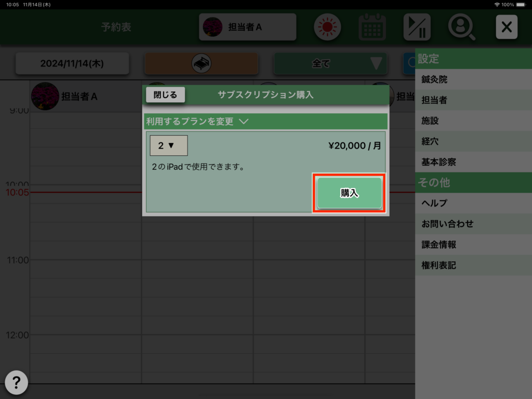Open the calendar icon in top bar
The image size is (532, 399).
click(x=372, y=27)
